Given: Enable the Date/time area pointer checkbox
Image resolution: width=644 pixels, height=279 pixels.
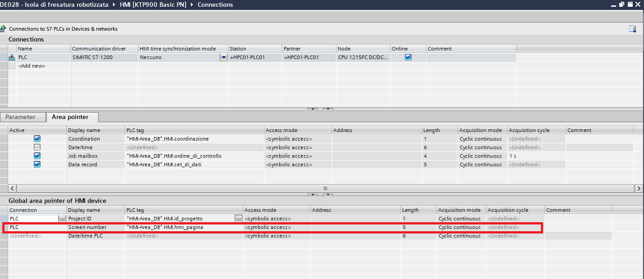Looking at the screenshot, I should pyautogui.click(x=37, y=147).
